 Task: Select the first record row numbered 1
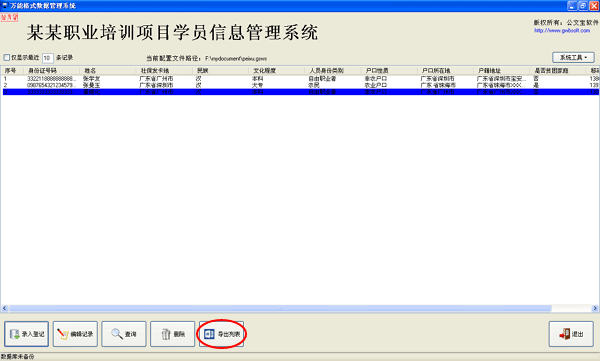click(300, 78)
